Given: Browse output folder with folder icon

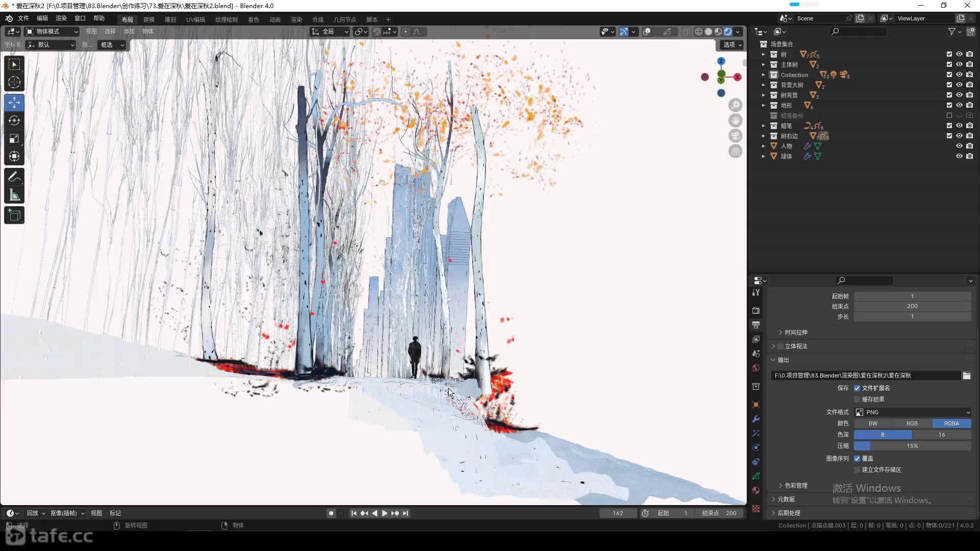Looking at the screenshot, I should 967,375.
